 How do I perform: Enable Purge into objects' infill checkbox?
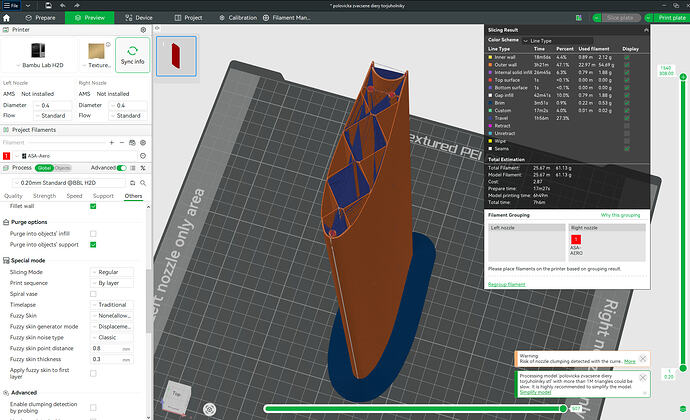click(x=93, y=234)
